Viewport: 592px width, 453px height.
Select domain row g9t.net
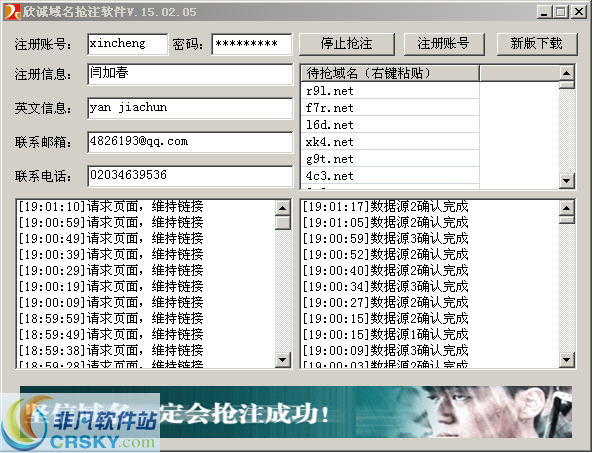[x=390, y=159]
